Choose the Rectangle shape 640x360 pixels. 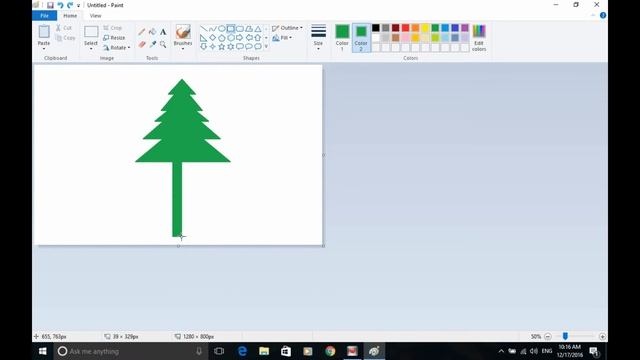point(231,29)
